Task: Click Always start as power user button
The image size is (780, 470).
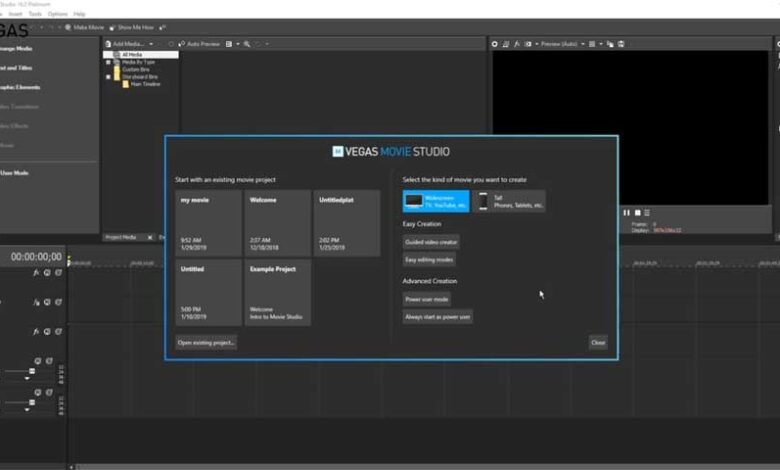Action: (x=437, y=317)
